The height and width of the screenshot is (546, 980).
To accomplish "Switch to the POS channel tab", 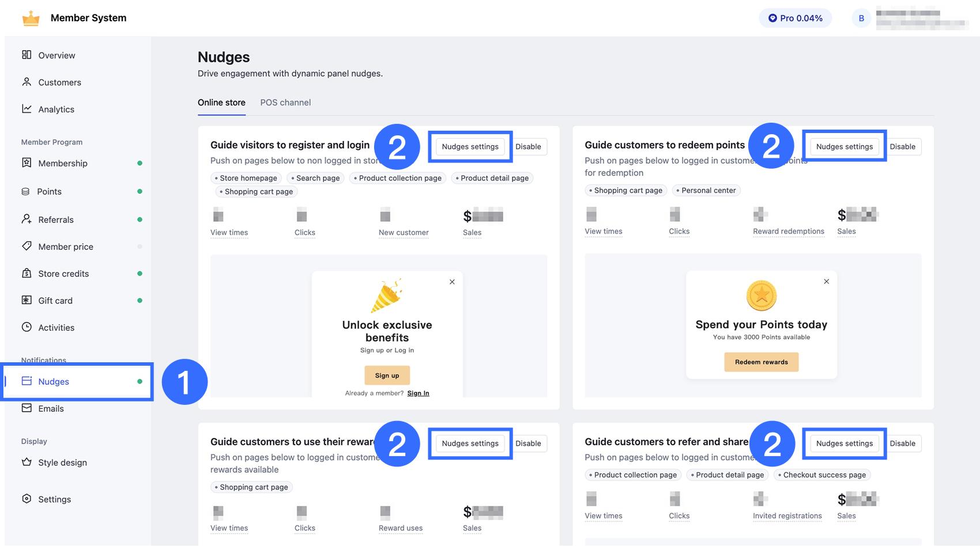I will 285,103.
